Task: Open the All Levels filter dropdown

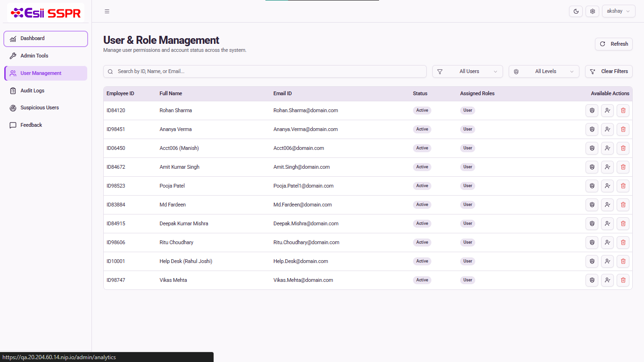Action: tap(544, 71)
